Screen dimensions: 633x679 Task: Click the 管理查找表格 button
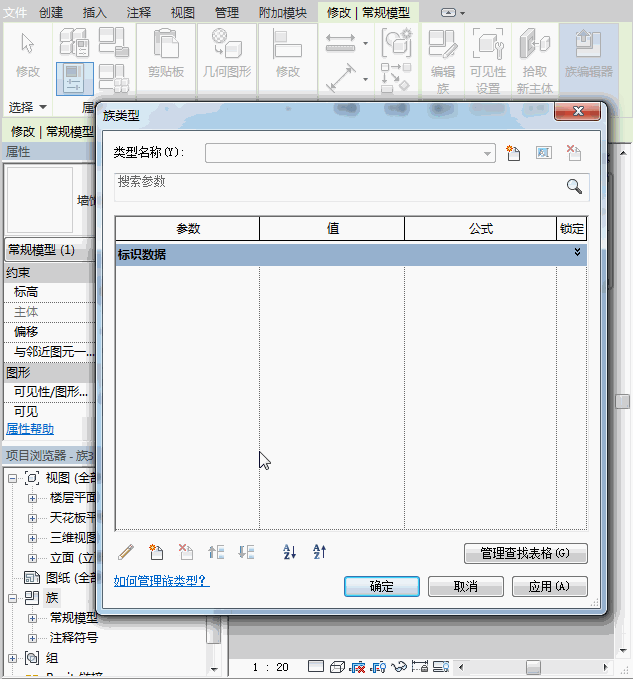[x=525, y=553]
